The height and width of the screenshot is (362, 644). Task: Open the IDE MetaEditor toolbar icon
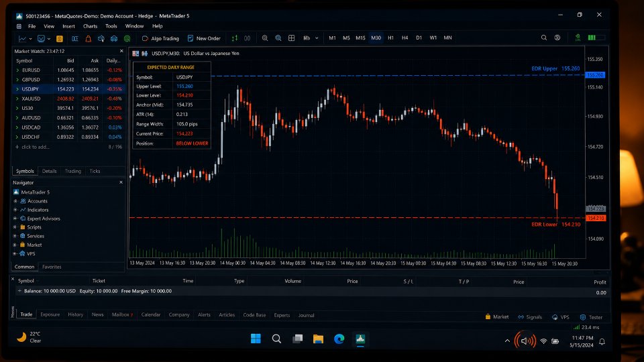click(x=74, y=39)
